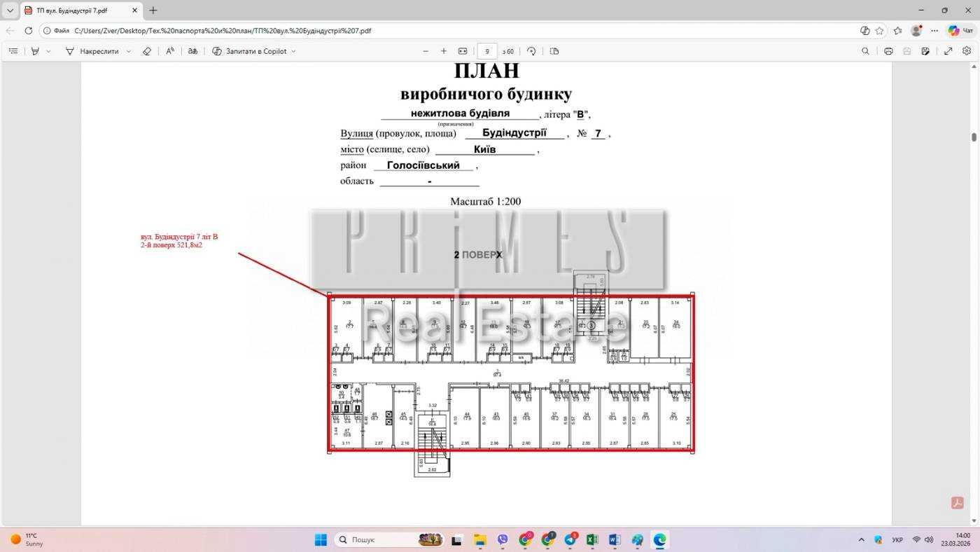Click the address bar with PDF path
Viewport: 980px width, 552px height.
click(x=448, y=31)
